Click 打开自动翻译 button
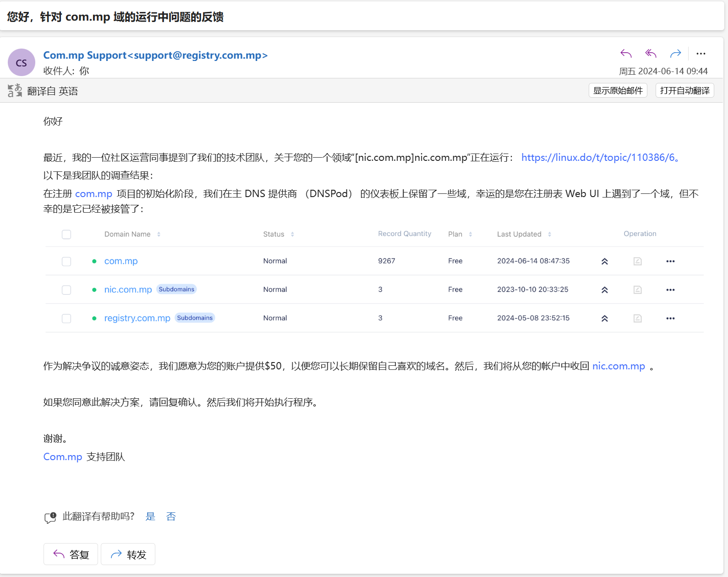This screenshot has height=577, width=728. click(x=684, y=90)
